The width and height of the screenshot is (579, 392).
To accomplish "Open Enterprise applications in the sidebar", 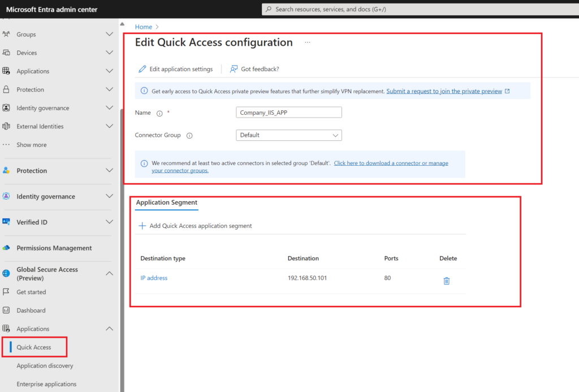I will (x=46, y=384).
